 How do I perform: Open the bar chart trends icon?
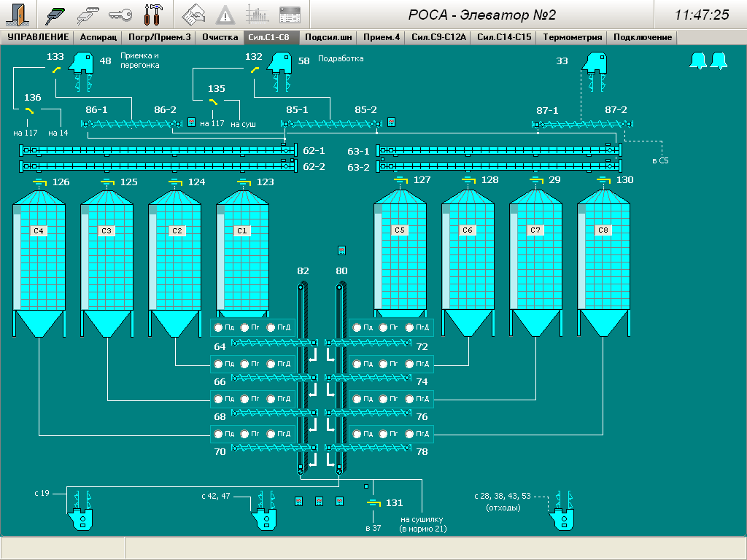pyautogui.click(x=258, y=15)
